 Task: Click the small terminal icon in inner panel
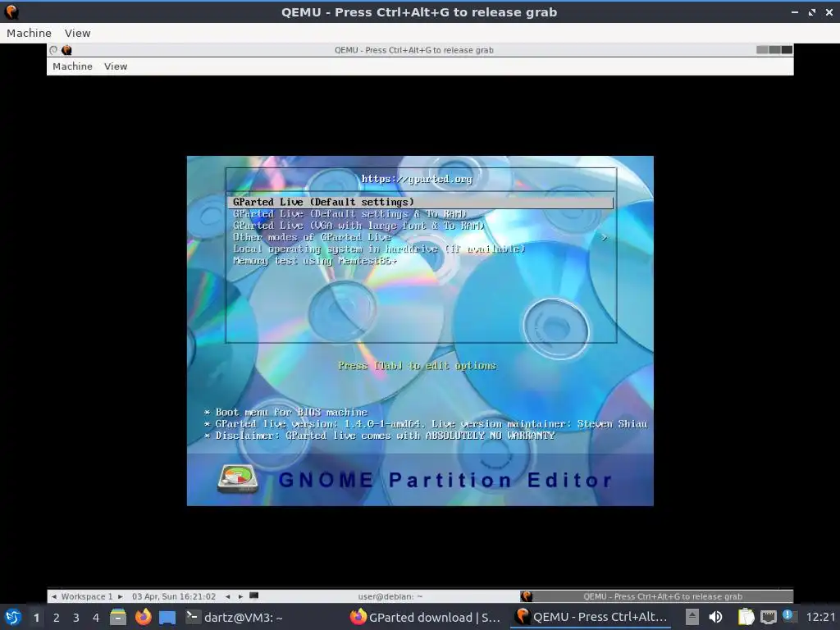pyautogui.click(x=254, y=596)
